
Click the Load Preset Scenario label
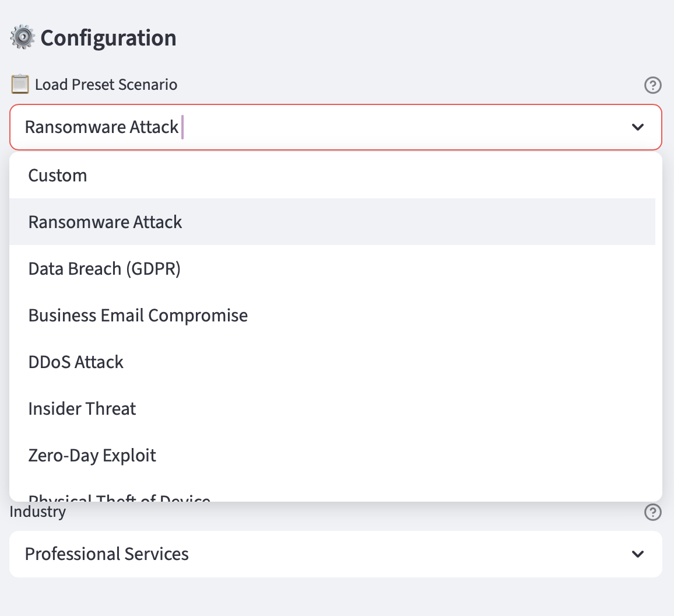[x=106, y=85]
